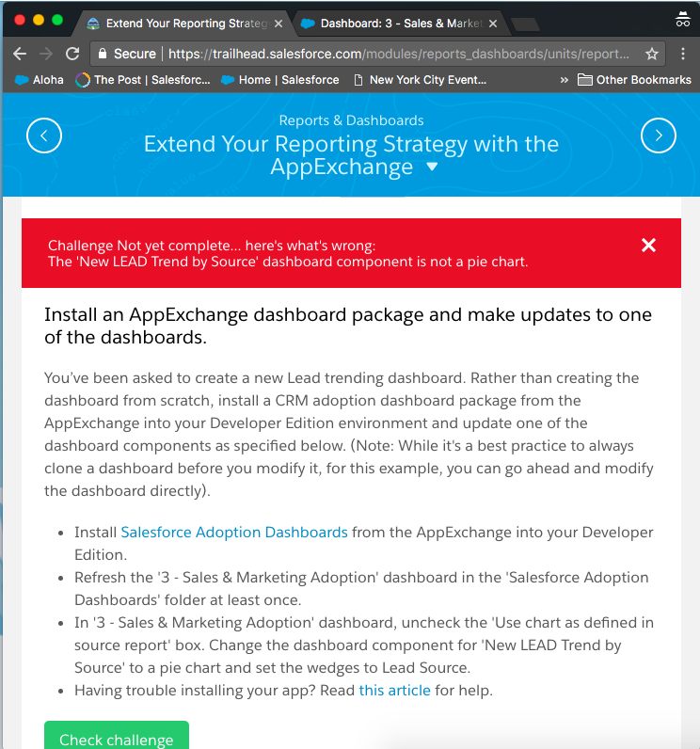
Task: Open New York City Event bookmark
Action: pos(421,80)
